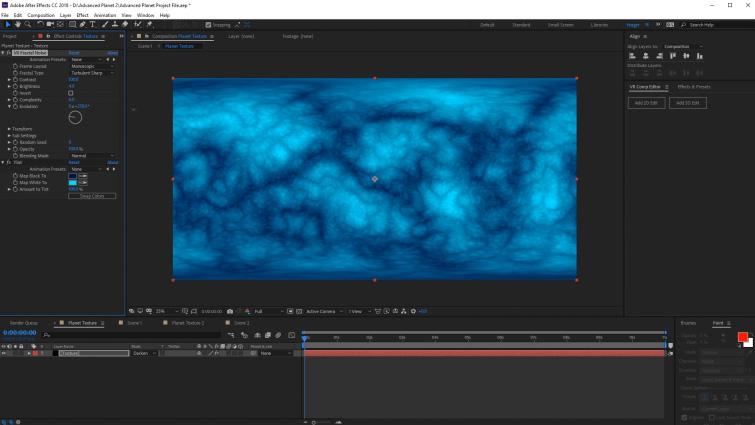The height and width of the screenshot is (425, 755).
Task: Select the Zoom magnifier tool
Action: point(27,24)
